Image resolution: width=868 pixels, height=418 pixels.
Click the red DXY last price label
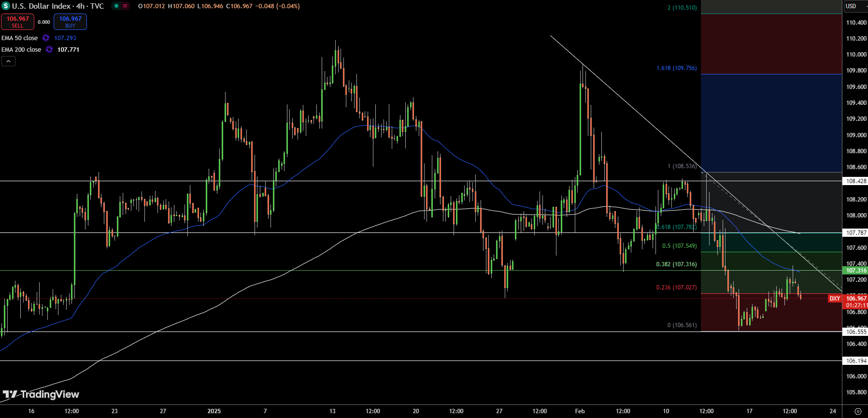coord(835,299)
